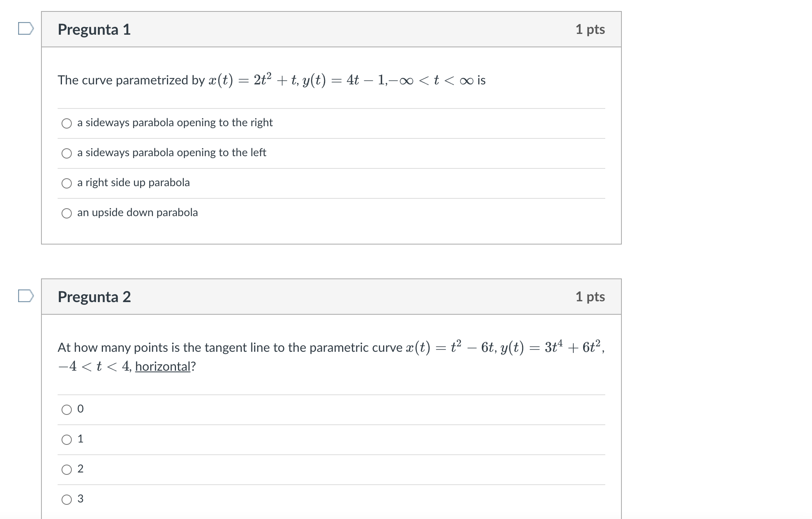Choose 'an upside down parabola'
This screenshot has width=812, height=519.
(66, 213)
